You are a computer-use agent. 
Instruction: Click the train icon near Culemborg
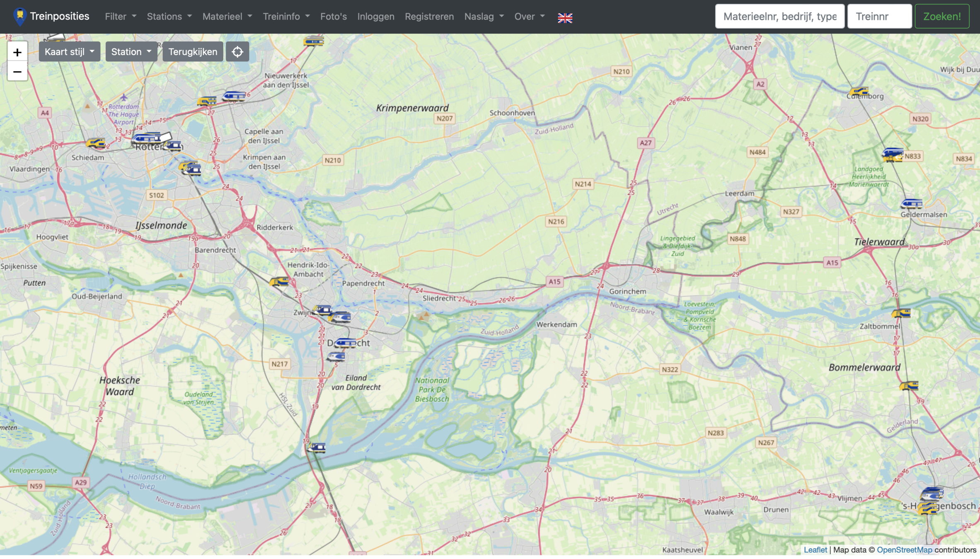click(859, 92)
